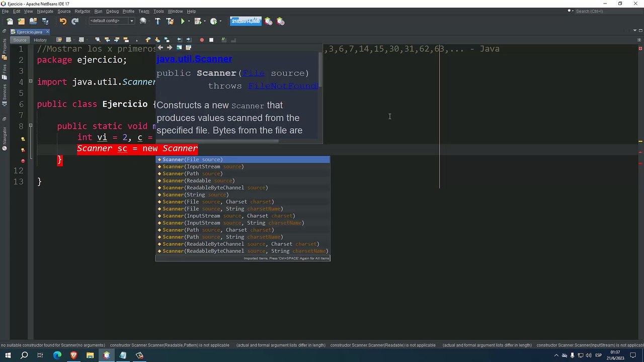Click the Javadoc open in browser icon
644x362 pixels.
tap(179, 48)
